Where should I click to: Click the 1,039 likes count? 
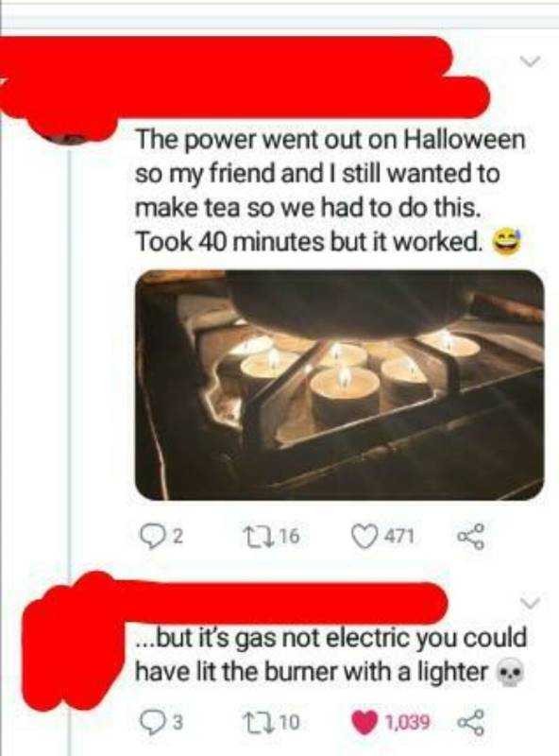pyautogui.click(x=406, y=722)
